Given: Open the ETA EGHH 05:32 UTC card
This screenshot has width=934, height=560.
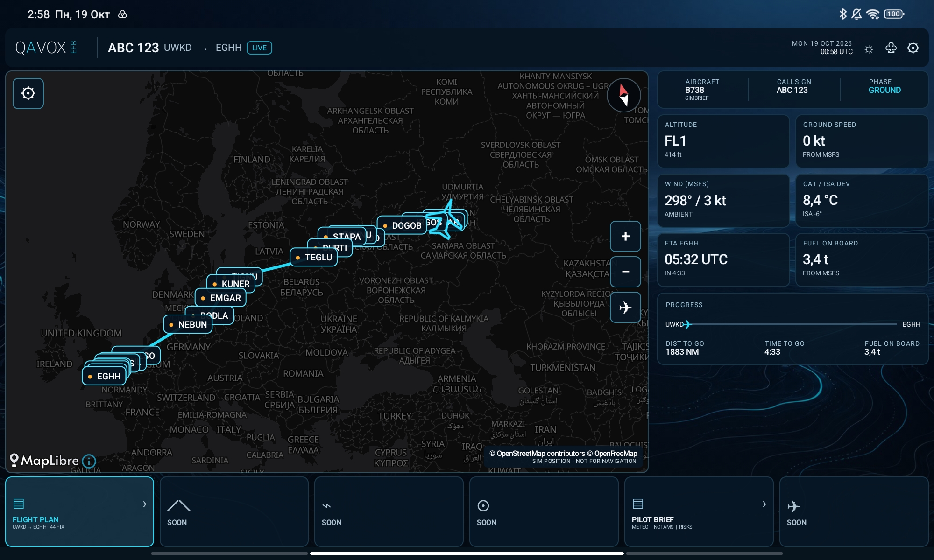Looking at the screenshot, I should 723,260.
